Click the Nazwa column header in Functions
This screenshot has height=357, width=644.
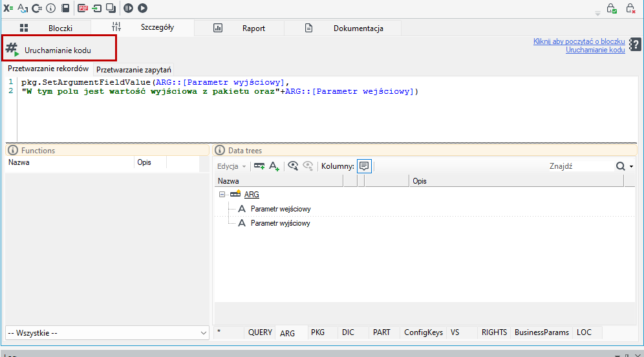tap(69, 162)
